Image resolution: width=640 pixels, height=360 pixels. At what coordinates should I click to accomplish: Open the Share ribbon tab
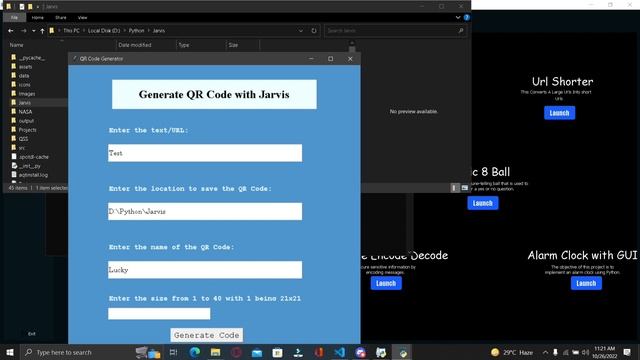[x=61, y=18]
